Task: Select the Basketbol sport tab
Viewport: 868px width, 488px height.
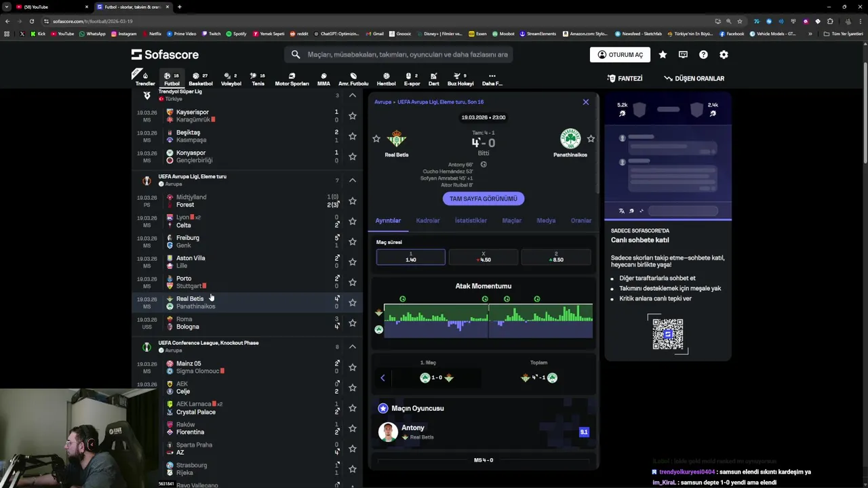Action: (200, 79)
